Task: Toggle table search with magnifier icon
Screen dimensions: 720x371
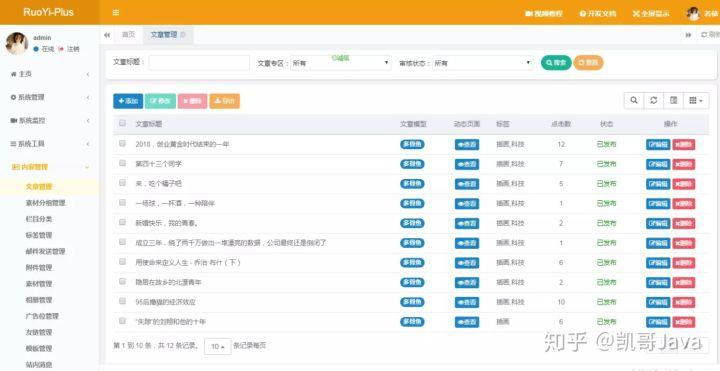Action: [x=634, y=101]
